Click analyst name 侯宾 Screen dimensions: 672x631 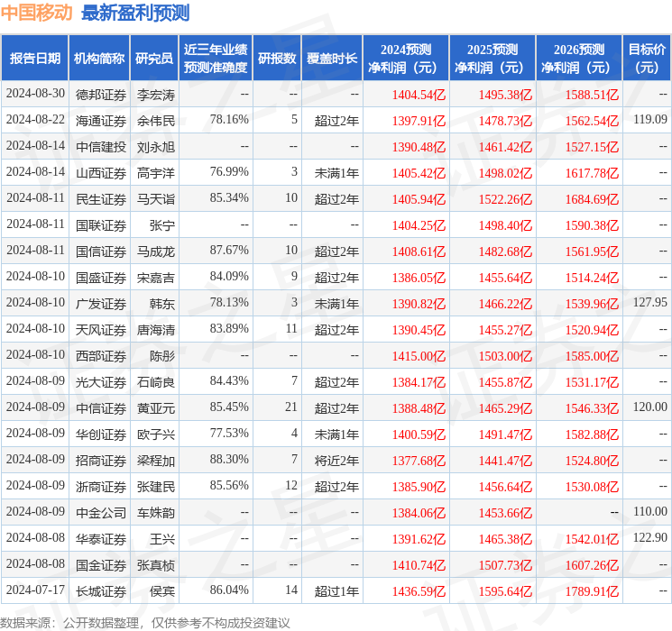[x=162, y=591]
